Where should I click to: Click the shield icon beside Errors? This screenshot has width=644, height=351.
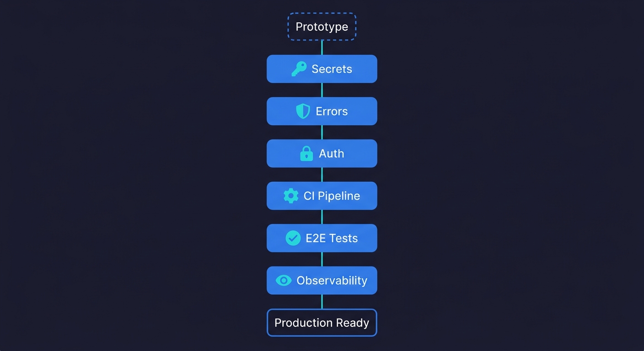[303, 111]
